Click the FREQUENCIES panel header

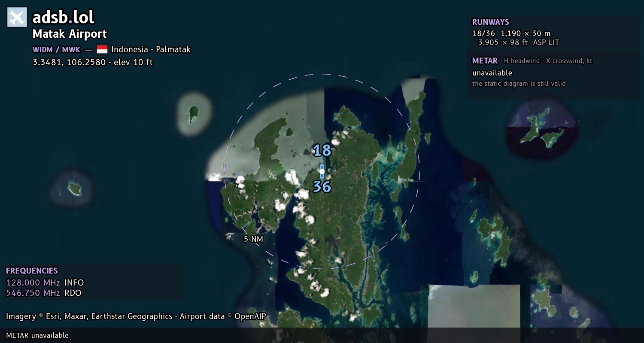pos(32,271)
